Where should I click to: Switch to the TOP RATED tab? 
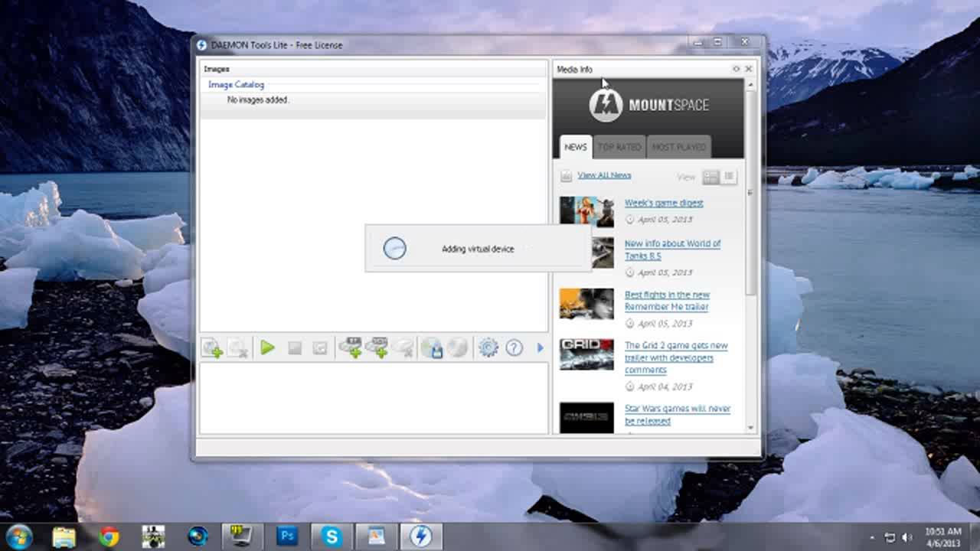[619, 147]
